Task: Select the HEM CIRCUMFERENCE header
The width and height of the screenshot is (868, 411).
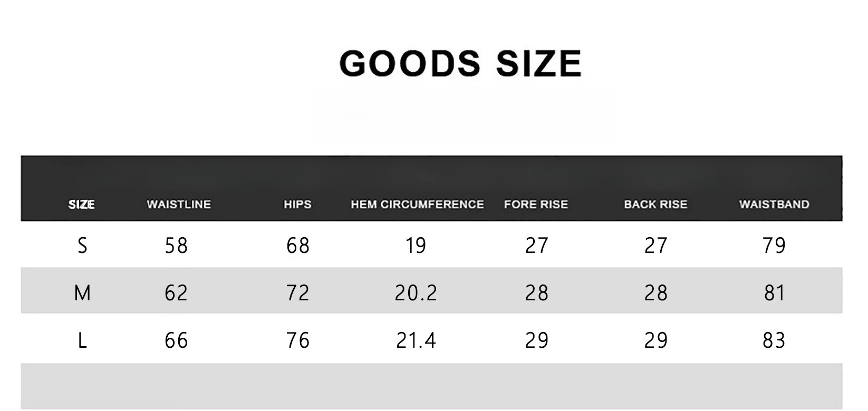Action: point(417,204)
